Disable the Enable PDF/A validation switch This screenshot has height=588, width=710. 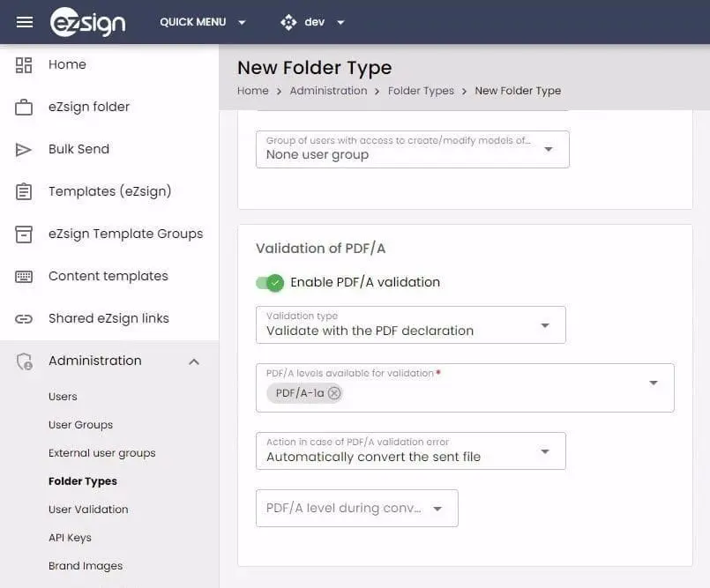[269, 282]
